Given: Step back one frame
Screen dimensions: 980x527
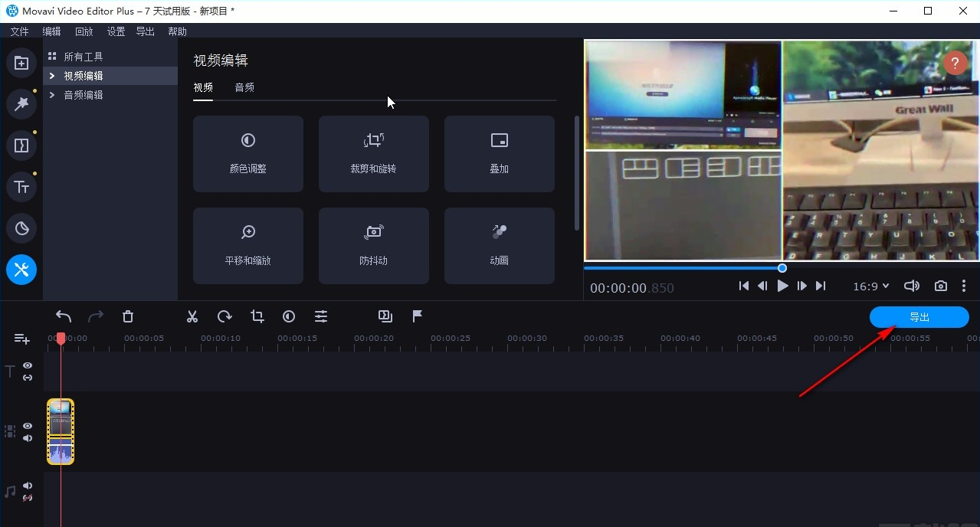Looking at the screenshot, I should click(762, 286).
